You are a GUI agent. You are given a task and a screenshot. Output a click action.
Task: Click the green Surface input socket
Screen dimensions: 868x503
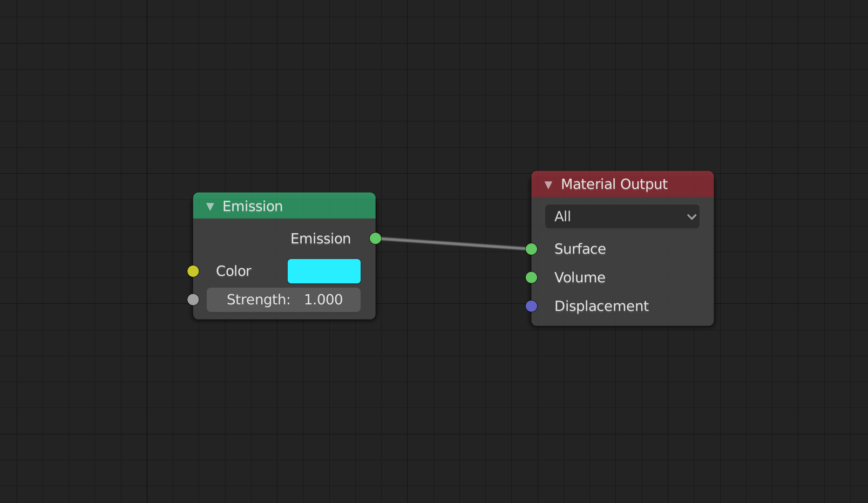click(x=531, y=249)
